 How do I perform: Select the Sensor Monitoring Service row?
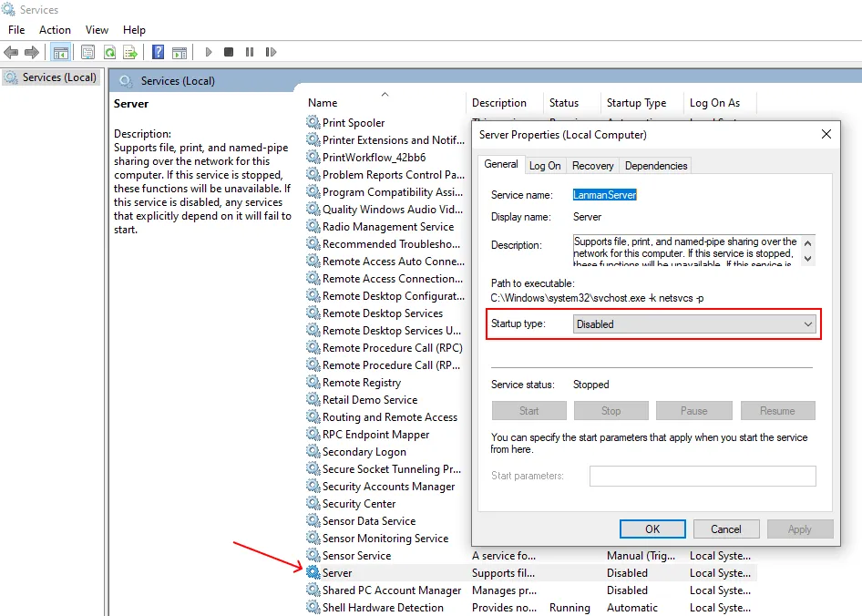(x=385, y=538)
